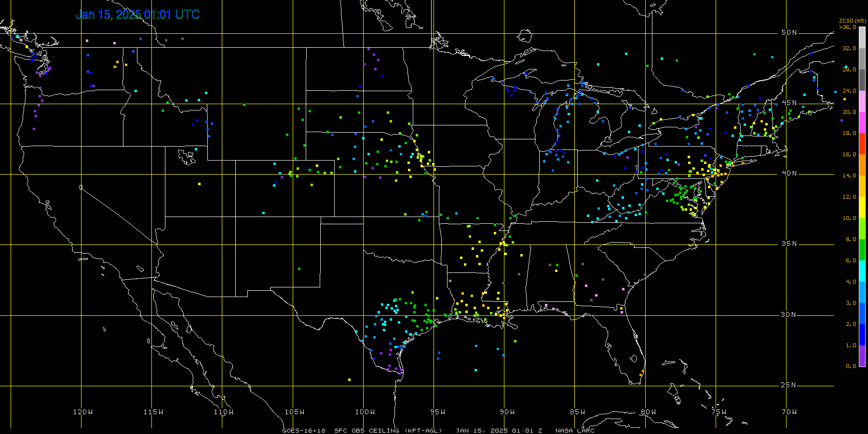The width and height of the screenshot is (868, 434).
Task: Click the '70 W' longitude label
Action: point(789,412)
